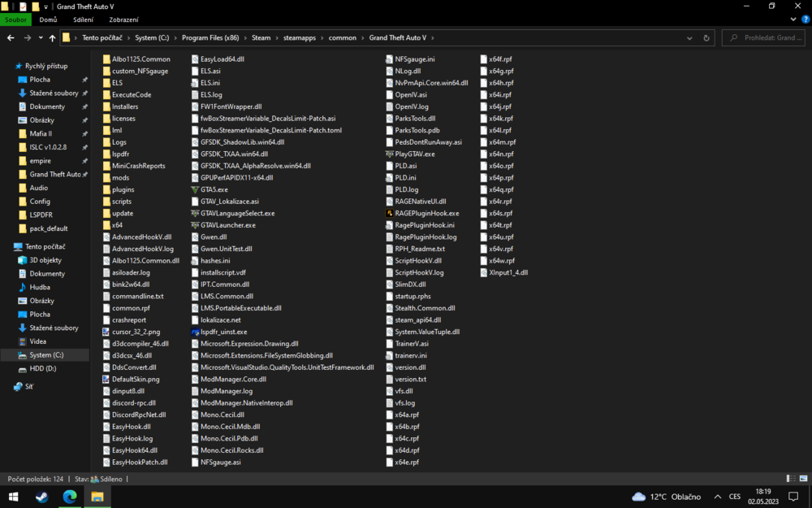Open the Soubor menu
The width and height of the screenshot is (812, 508).
click(x=15, y=20)
